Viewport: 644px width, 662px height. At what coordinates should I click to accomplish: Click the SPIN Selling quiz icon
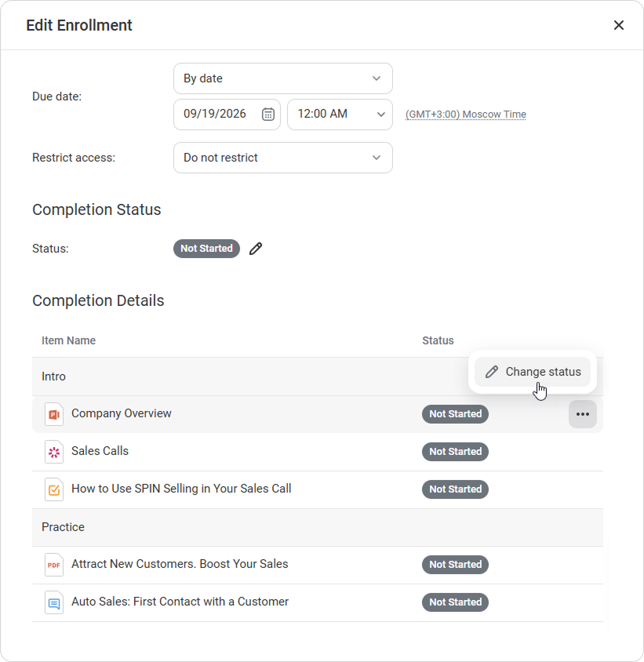tap(53, 489)
